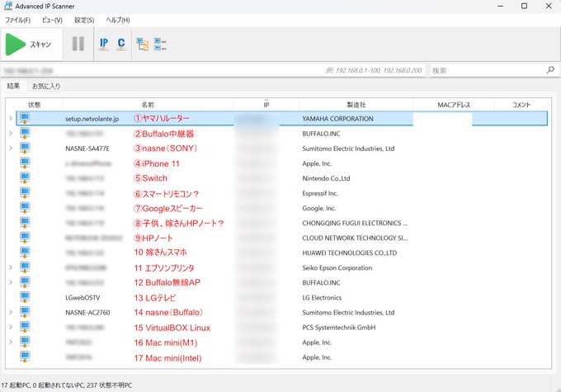Sort by the 製造社 column header

(x=356, y=105)
